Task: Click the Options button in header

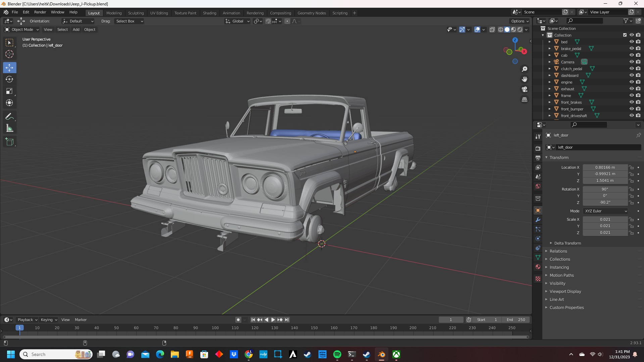Action: pos(519,21)
